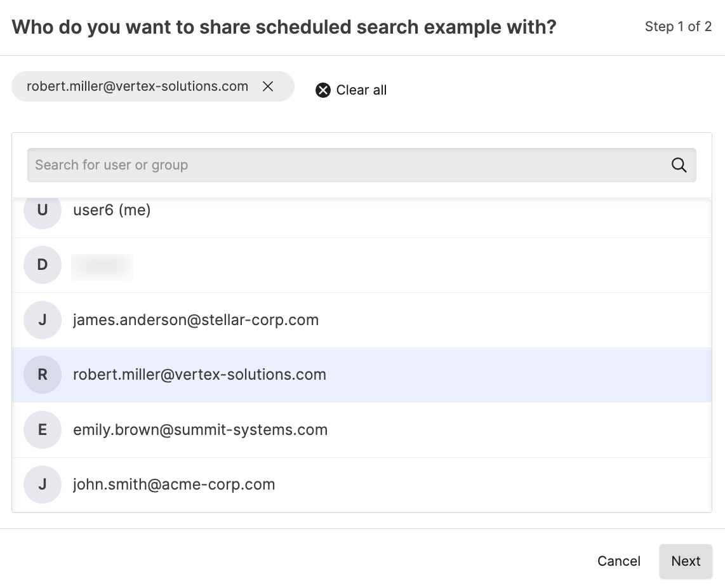This screenshot has width=725, height=588.
Task: Pick the blurred user name in the D row
Action: click(x=102, y=265)
